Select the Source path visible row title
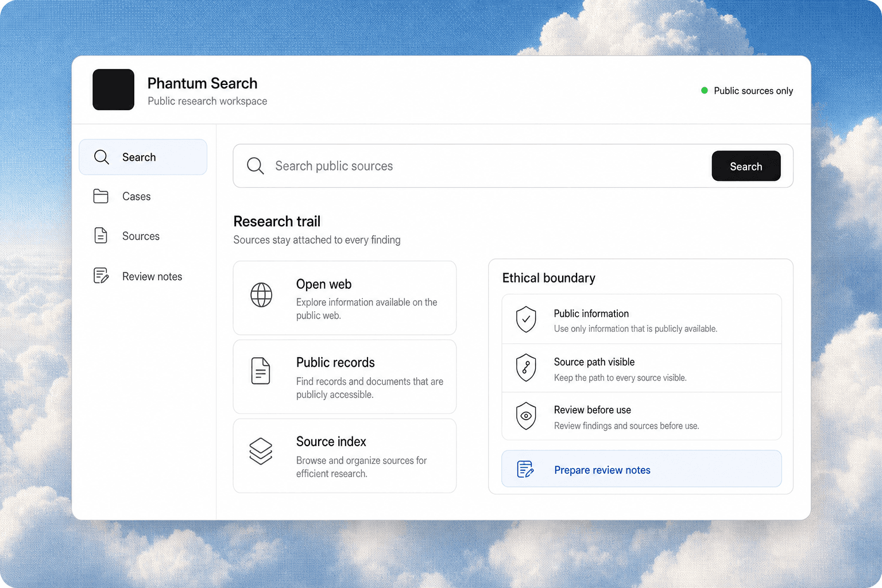 [594, 362]
